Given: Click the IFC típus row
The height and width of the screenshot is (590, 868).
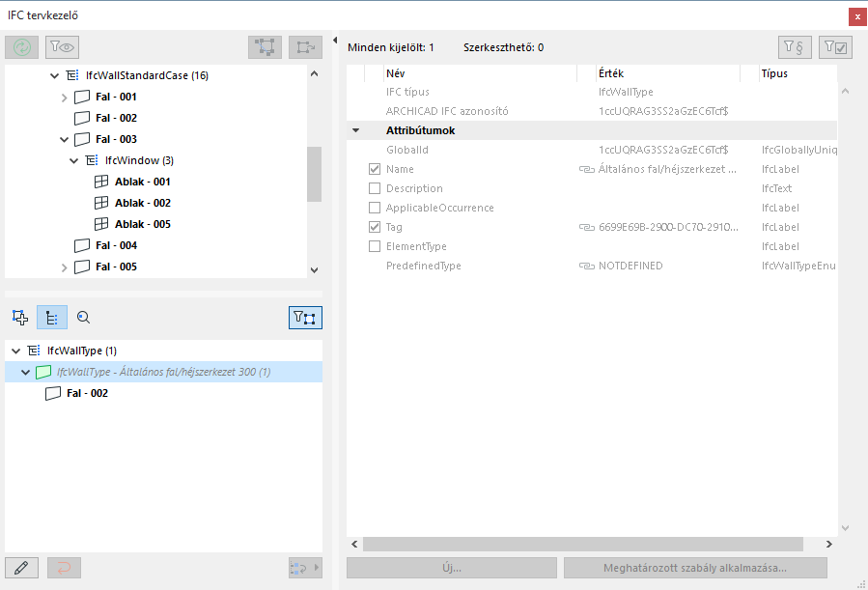Looking at the screenshot, I should pyautogui.click(x=592, y=92).
